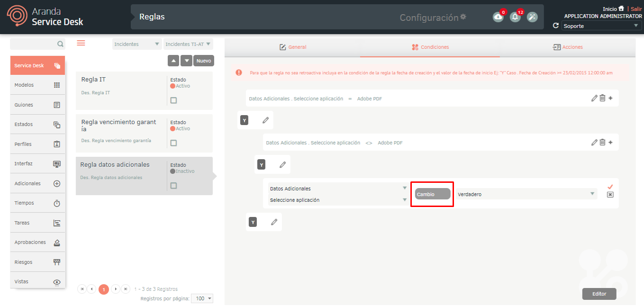Open Registros por página 100 dropdown

(202, 298)
